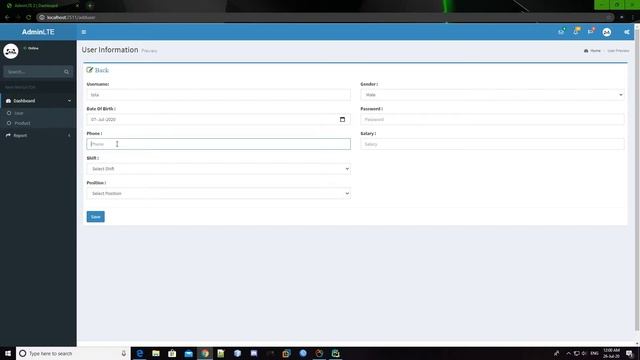
Task: Click the Salary input field
Action: (x=492, y=144)
